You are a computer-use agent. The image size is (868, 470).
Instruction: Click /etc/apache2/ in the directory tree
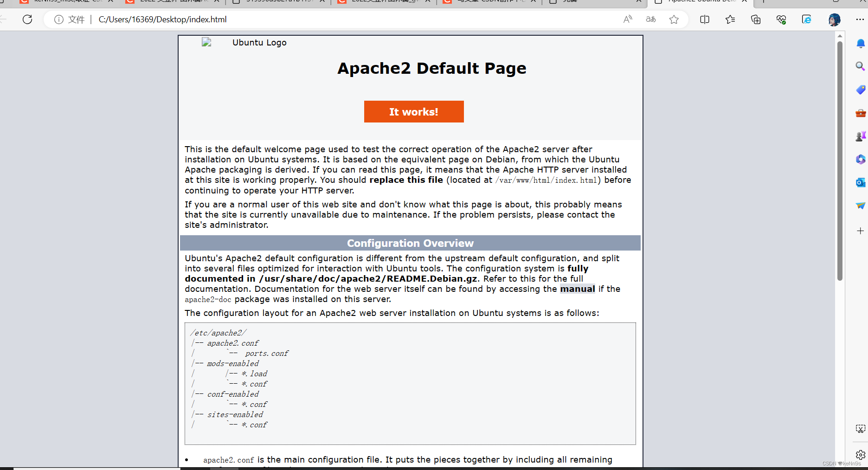click(219, 333)
